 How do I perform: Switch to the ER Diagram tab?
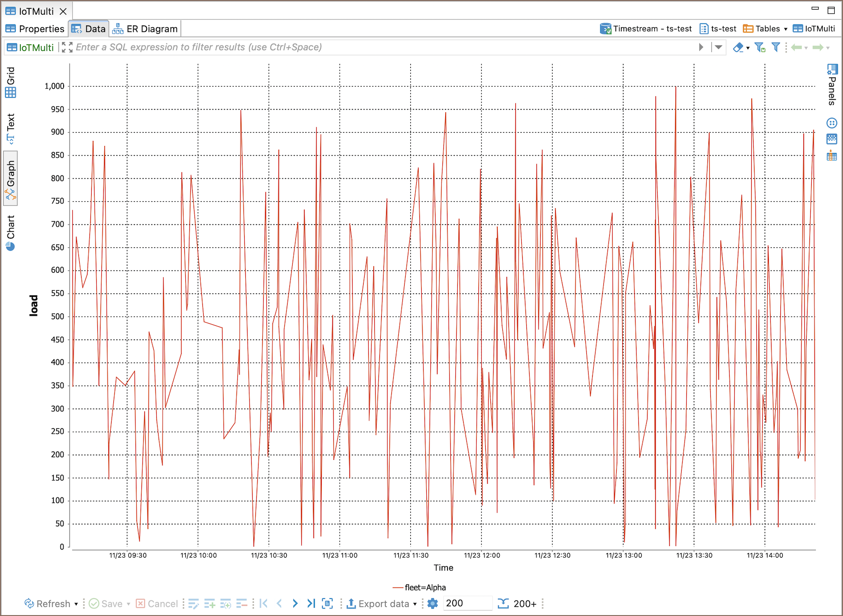pyautogui.click(x=145, y=29)
